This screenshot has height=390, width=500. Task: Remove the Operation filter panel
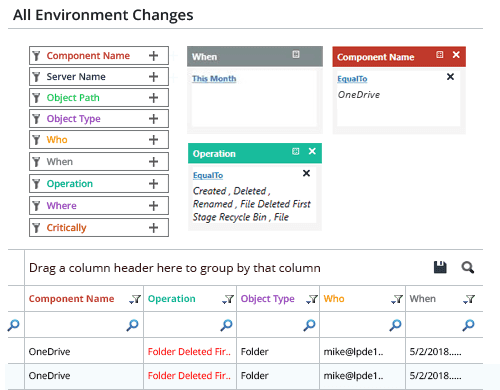(312, 151)
